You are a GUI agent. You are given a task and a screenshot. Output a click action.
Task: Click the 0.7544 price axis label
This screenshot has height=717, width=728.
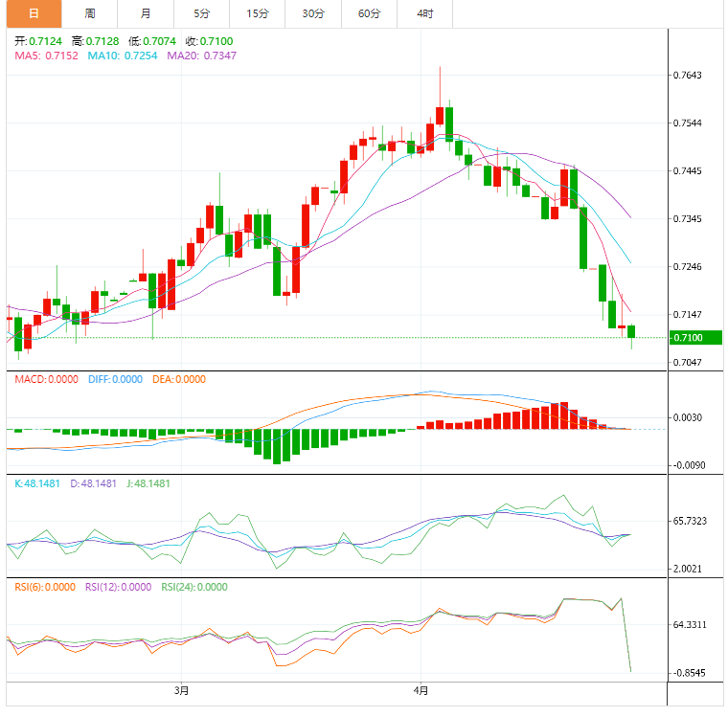click(x=688, y=123)
